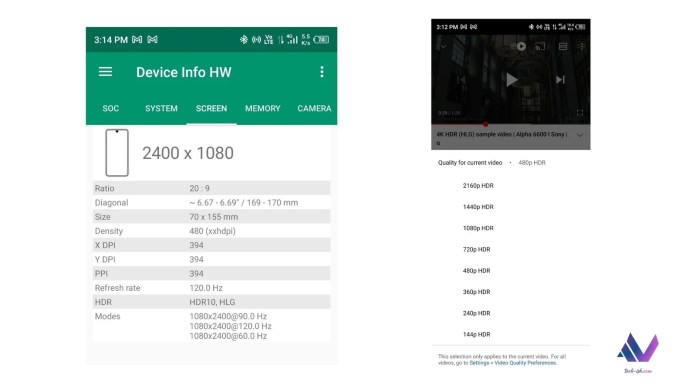Tap the battery icon in YouTube status bar
The width and height of the screenshot is (696, 392).
580,27
